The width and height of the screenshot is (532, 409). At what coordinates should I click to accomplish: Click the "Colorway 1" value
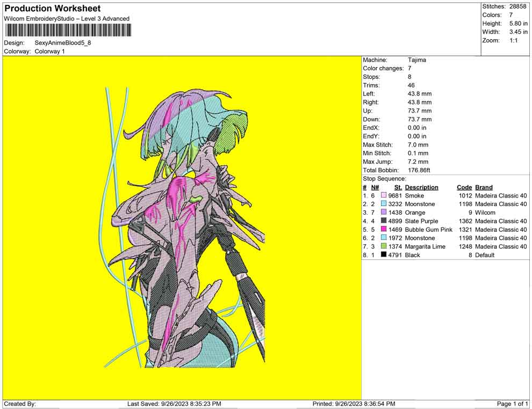[49, 52]
